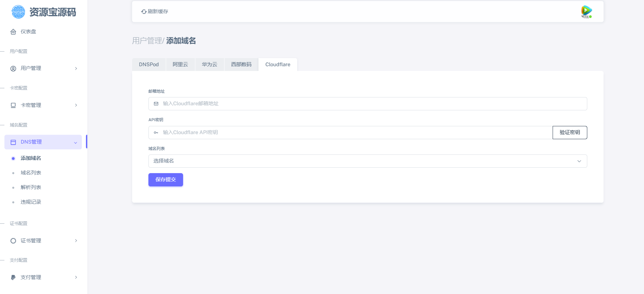Viewport: 644px width, 294px height.
Task: Click the envelope icon in email field
Action: coord(156,104)
